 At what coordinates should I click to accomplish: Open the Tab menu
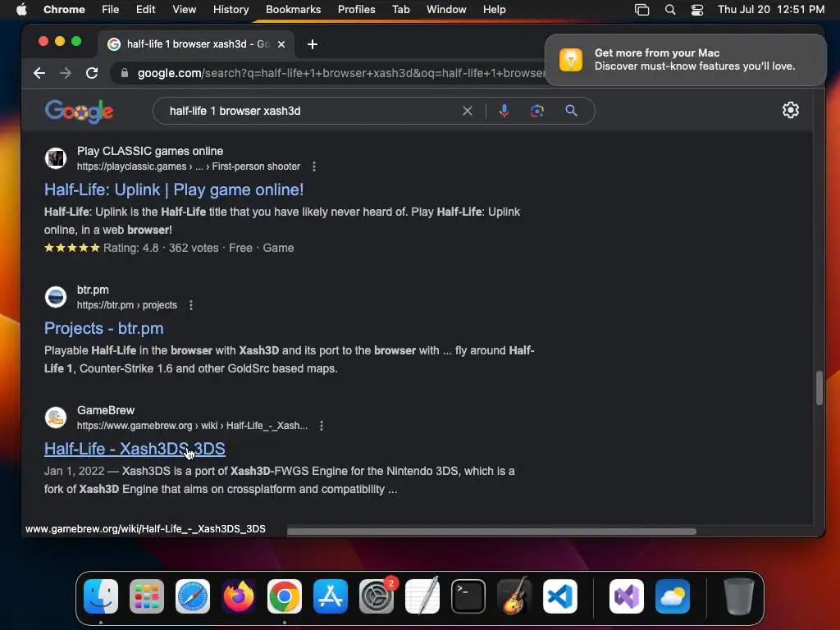pos(400,9)
